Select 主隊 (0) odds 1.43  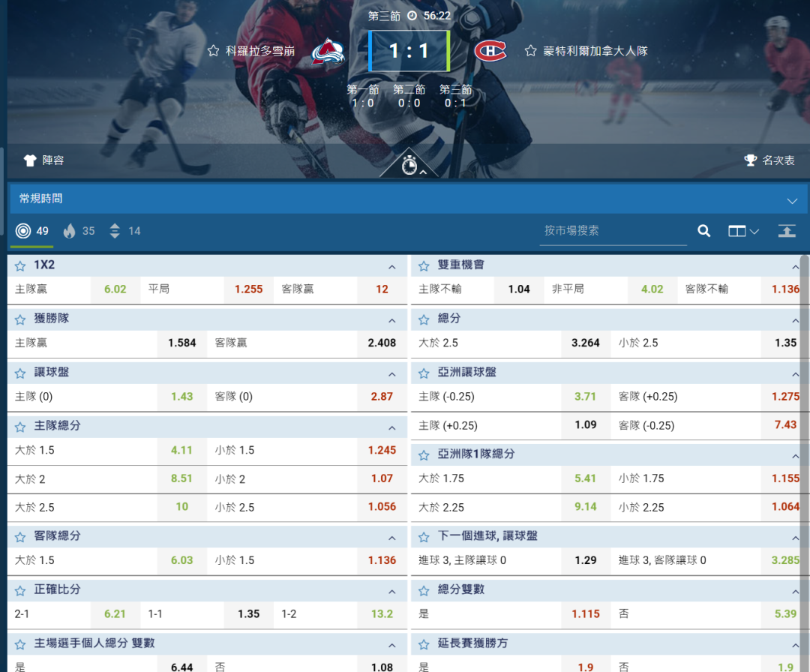(181, 397)
